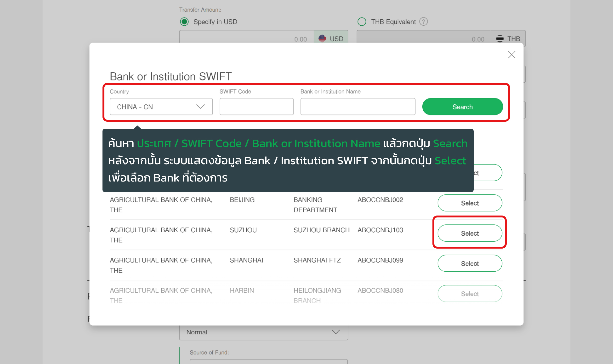This screenshot has width=613, height=364.
Task: Click the green Search button
Action: [462, 107]
